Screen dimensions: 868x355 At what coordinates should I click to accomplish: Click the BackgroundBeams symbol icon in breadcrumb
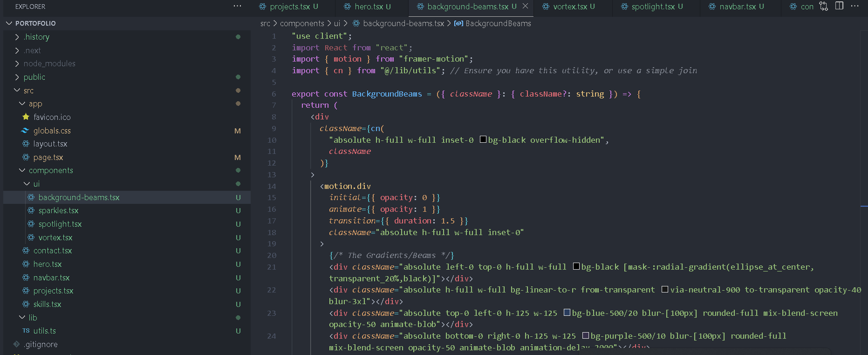(458, 23)
